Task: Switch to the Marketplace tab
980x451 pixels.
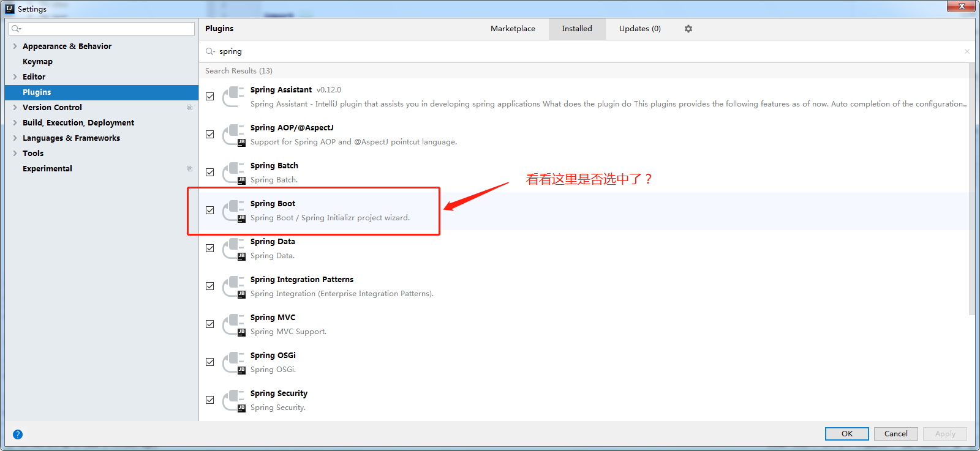Action: [513, 29]
